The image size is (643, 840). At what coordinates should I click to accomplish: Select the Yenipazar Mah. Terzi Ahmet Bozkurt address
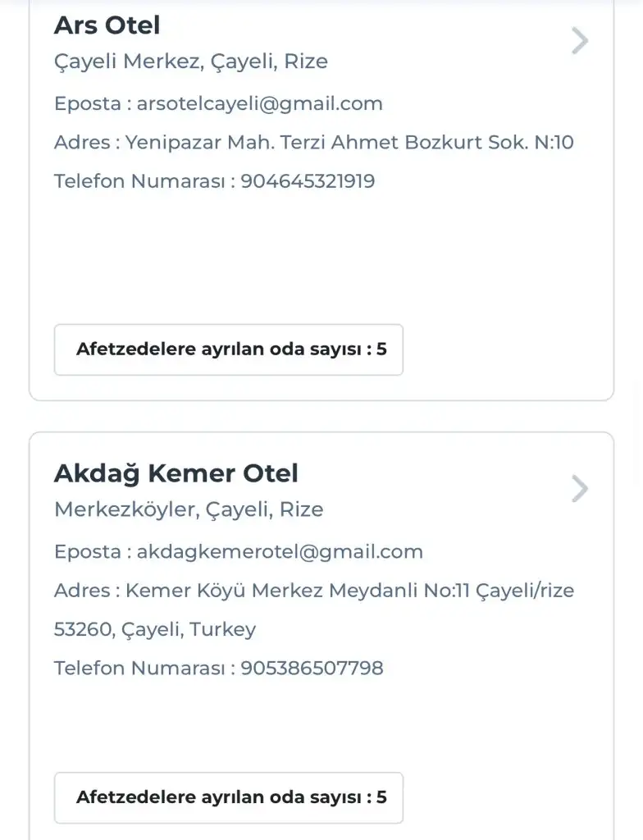[349, 143]
